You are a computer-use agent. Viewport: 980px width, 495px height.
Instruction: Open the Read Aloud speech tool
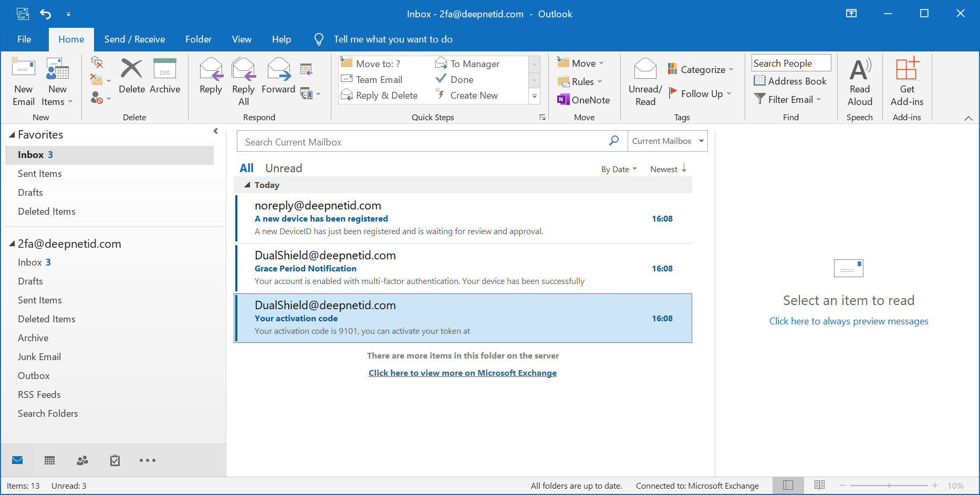point(860,81)
